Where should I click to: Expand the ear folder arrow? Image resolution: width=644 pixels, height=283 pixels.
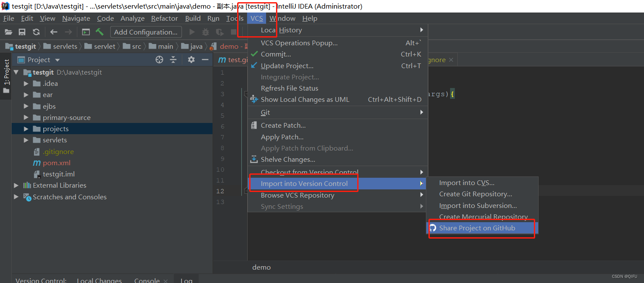click(x=26, y=94)
